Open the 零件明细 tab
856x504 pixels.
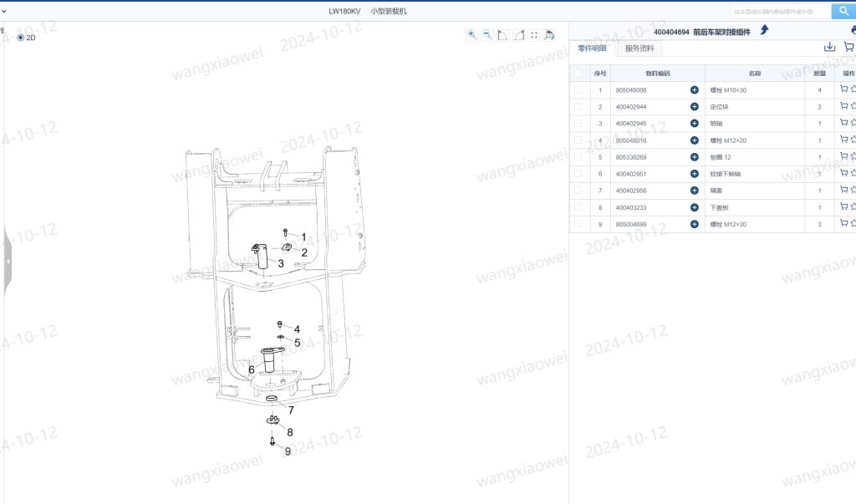coord(593,48)
